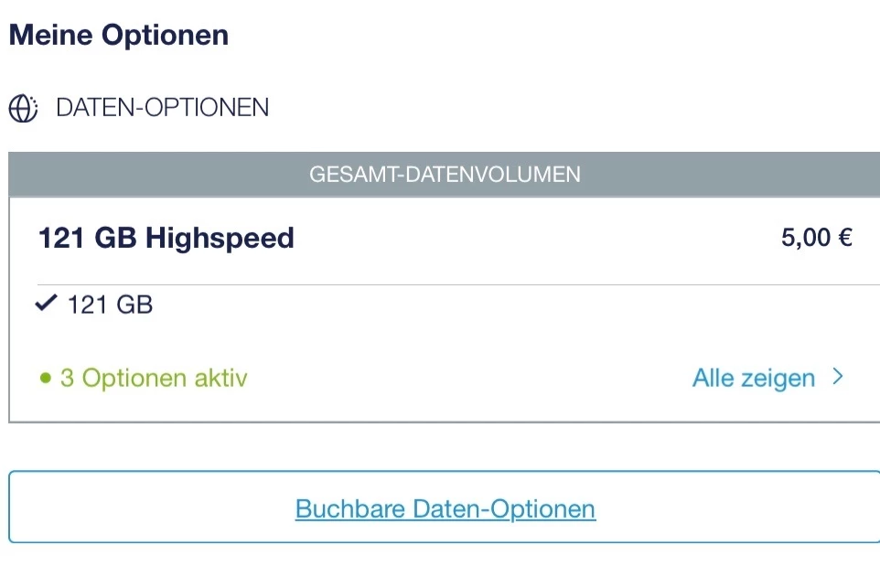
Task: Click the Meine Optionen heading
Action: (118, 36)
